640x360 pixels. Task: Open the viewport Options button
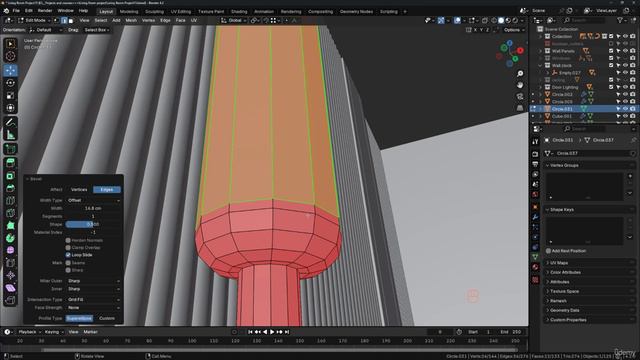[x=513, y=30]
